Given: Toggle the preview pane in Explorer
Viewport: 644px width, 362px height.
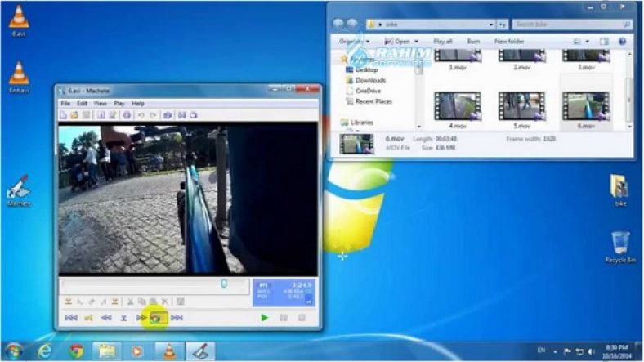Looking at the screenshot, I should click(x=604, y=42).
